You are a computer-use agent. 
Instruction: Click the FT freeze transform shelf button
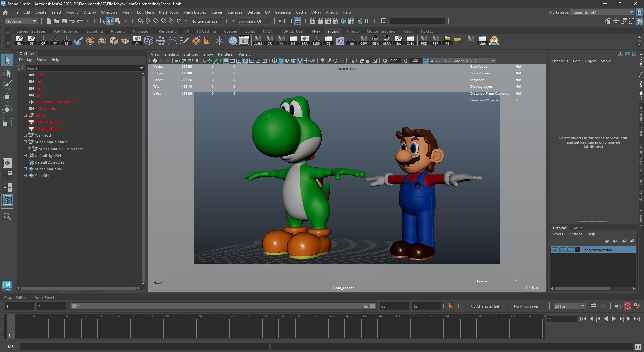(55, 40)
